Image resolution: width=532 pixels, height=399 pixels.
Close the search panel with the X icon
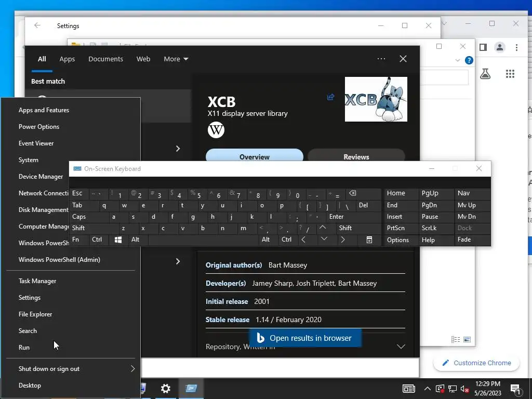click(x=403, y=59)
